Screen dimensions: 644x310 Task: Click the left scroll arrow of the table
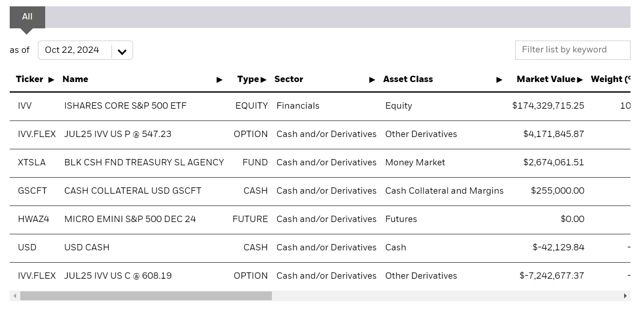tap(15, 296)
